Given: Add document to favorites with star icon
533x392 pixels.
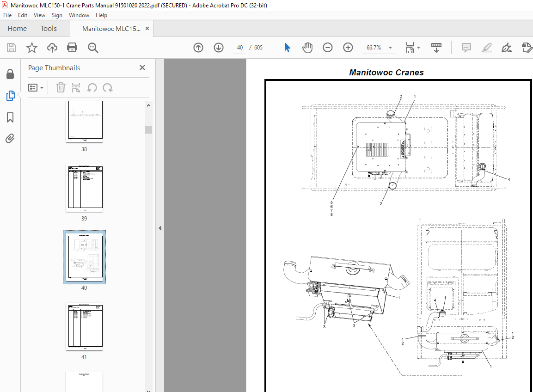Looking at the screenshot, I should coord(31,48).
